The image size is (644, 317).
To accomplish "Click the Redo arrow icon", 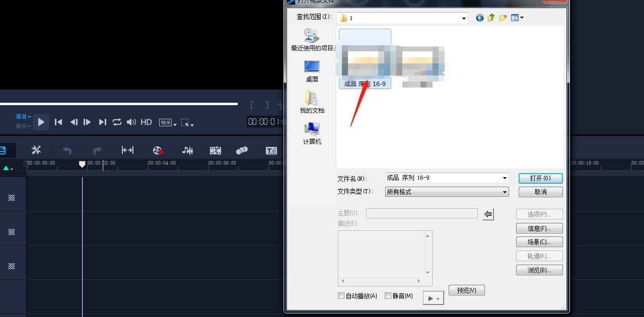I will (98, 150).
